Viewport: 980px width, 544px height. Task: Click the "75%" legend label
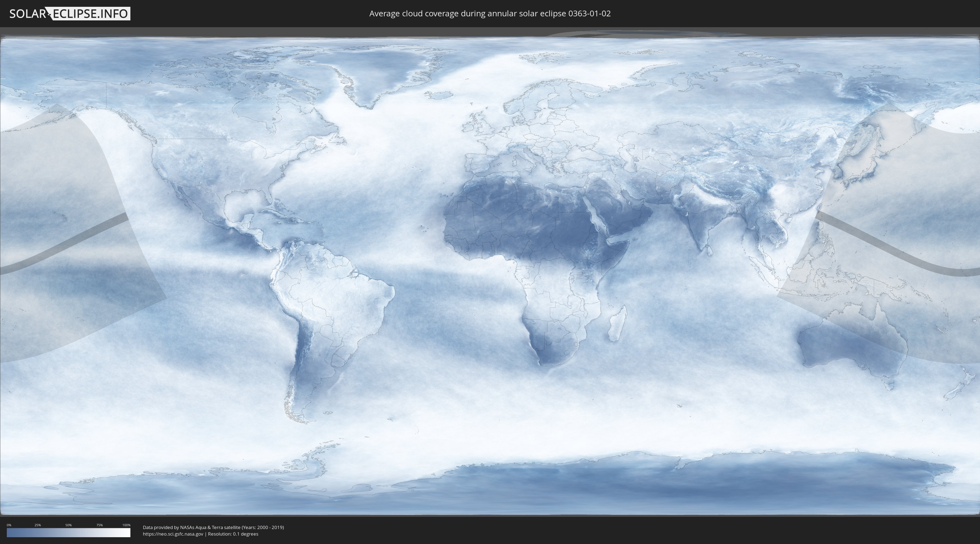pyautogui.click(x=99, y=525)
